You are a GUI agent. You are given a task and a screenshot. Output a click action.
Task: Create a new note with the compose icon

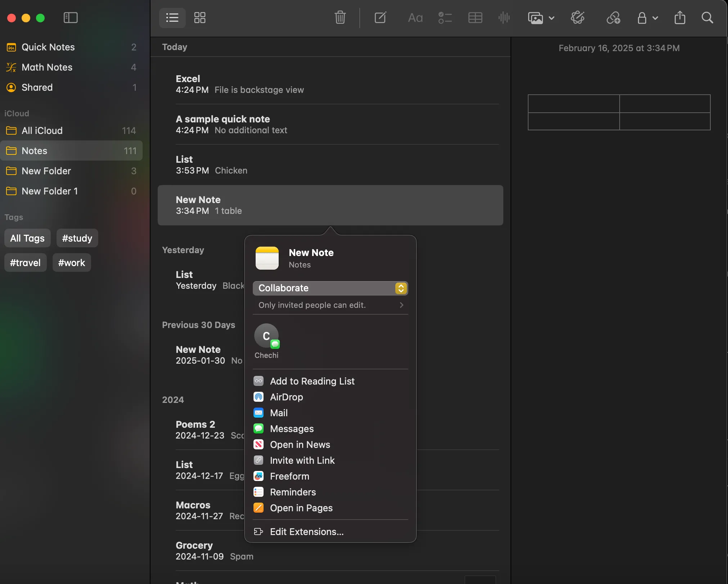coord(380,18)
